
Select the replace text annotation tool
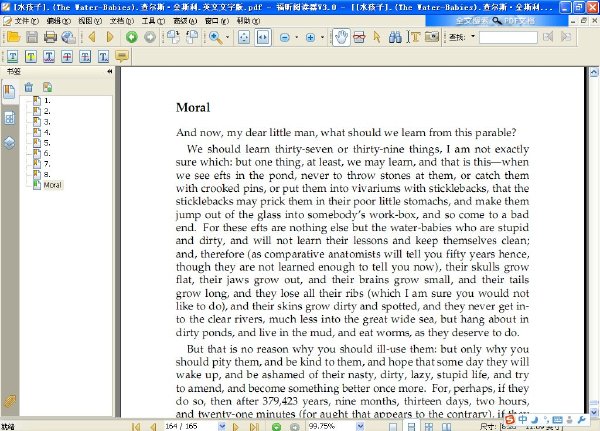(x=85, y=57)
